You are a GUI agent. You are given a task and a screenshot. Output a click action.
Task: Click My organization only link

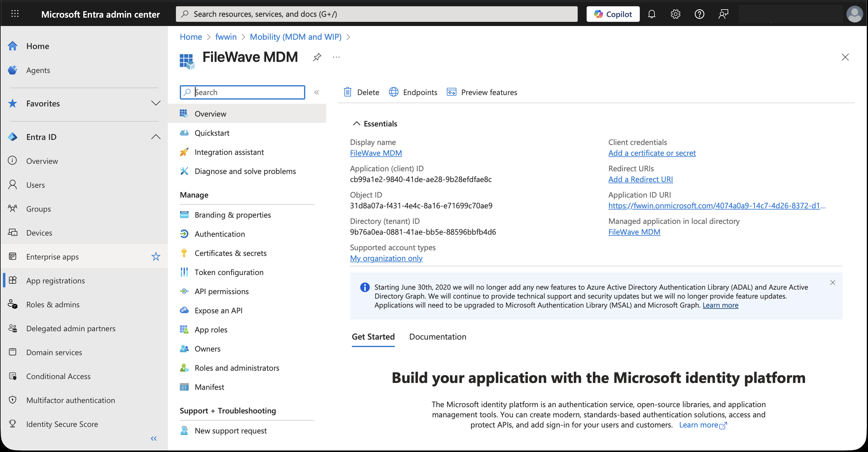[386, 258]
